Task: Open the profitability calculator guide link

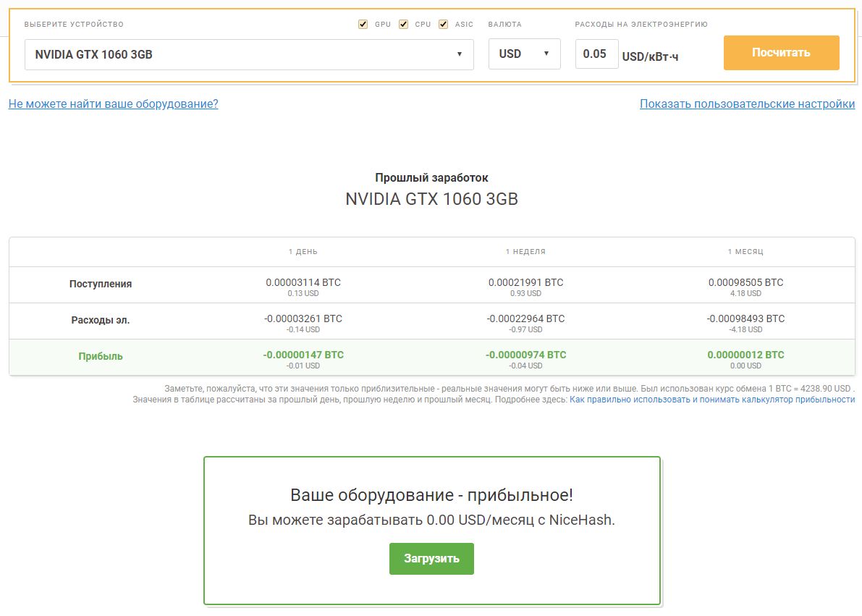Action: click(x=711, y=400)
